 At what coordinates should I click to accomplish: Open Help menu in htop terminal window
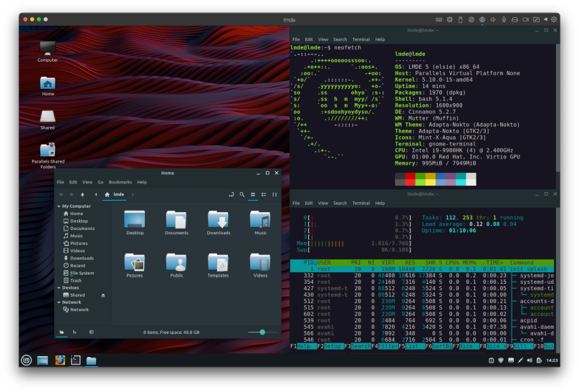pos(380,204)
